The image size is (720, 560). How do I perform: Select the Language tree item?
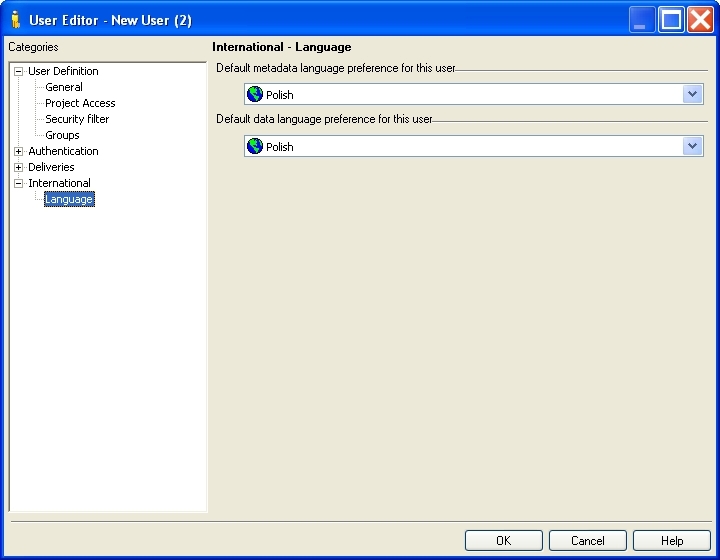click(69, 199)
